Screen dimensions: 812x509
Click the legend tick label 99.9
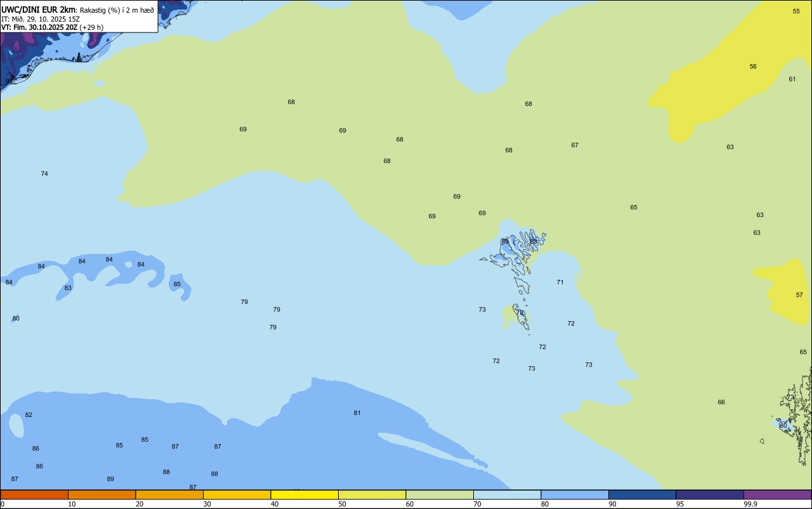[x=750, y=504]
